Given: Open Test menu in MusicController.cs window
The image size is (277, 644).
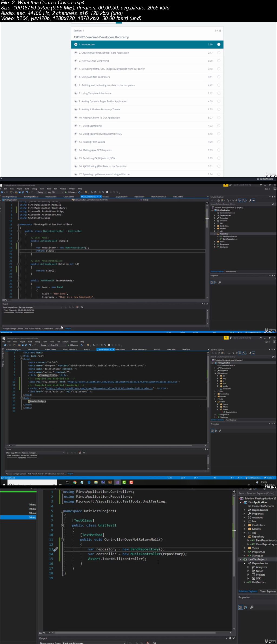Looking at the screenshot, I should pyautogui.click(x=55, y=189).
